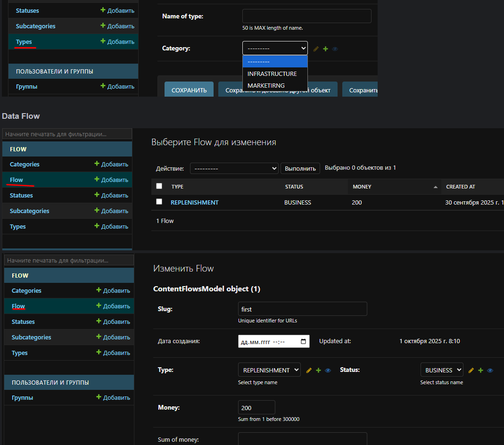Screen dimensions: 504x445
Task: Open Subcategories link in the Изменить Flow sidebar
Action: click(32, 338)
